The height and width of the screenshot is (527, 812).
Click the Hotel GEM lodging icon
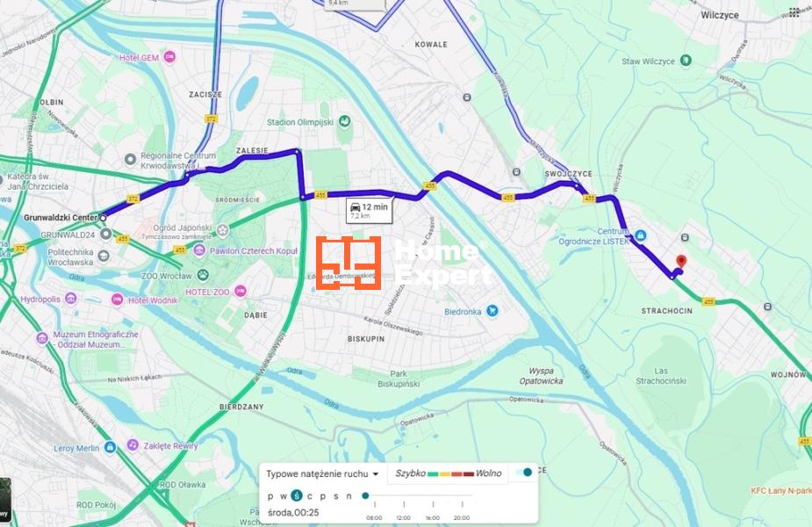[x=169, y=57]
